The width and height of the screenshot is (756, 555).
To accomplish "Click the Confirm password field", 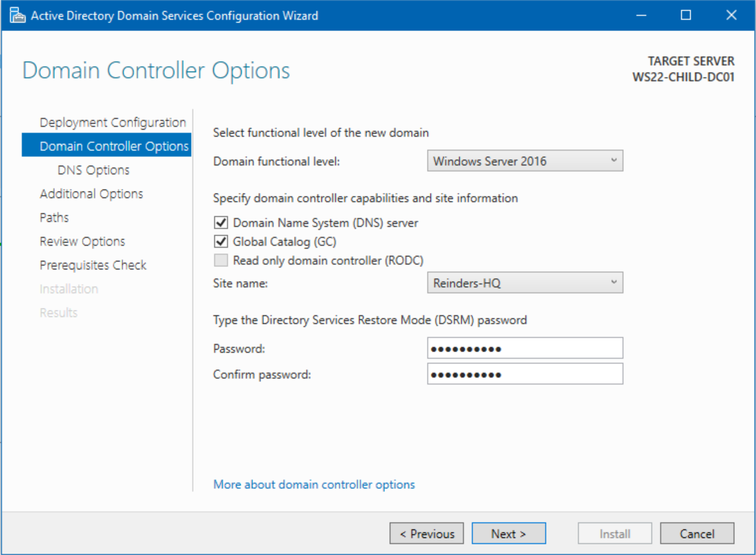I will (x=525, y=373).
